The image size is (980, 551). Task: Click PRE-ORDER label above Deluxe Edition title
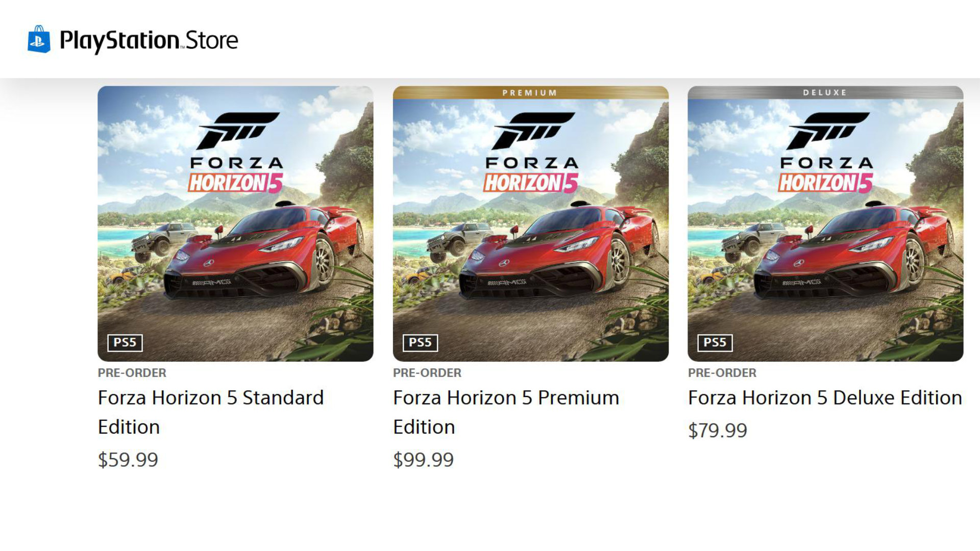click(722, 373)
